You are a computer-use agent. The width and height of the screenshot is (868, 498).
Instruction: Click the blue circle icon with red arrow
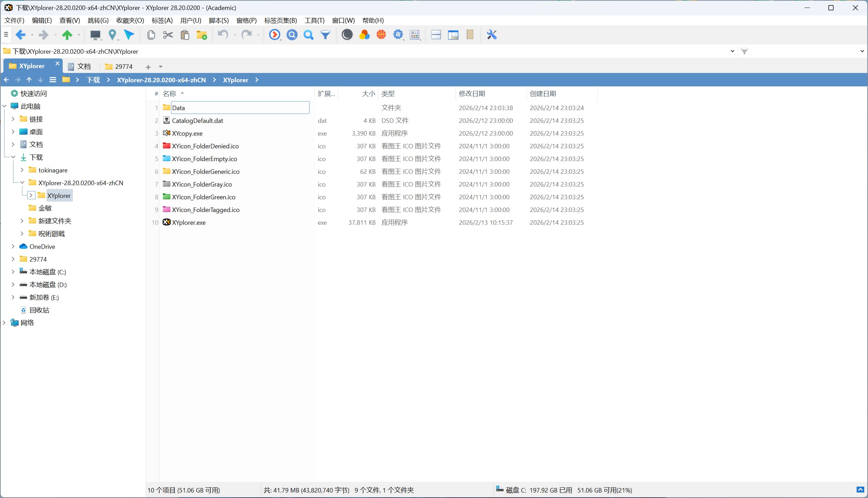(274, 35)
